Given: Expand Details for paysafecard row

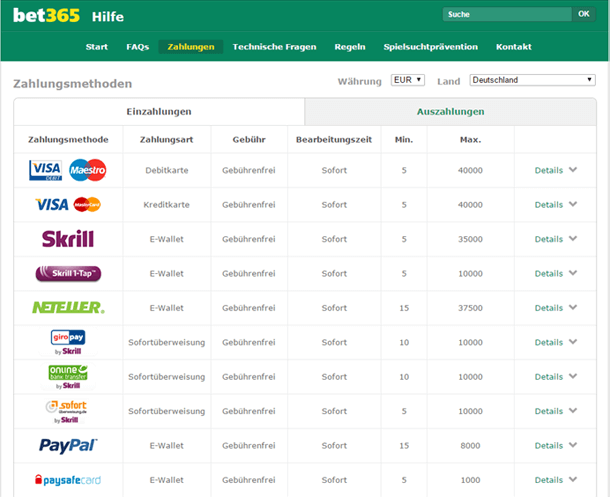Looking at the screenshot, I should point(556,480).
